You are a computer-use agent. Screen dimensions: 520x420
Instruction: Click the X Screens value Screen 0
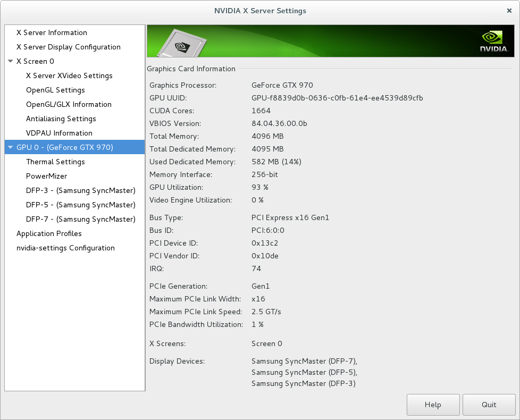[267, 344]
